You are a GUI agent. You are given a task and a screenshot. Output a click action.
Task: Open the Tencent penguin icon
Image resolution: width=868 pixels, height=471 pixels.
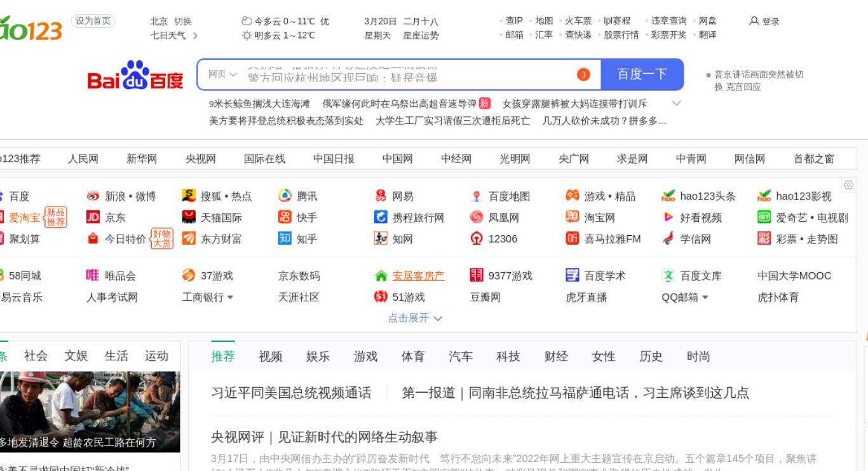(x=285, y=196)
